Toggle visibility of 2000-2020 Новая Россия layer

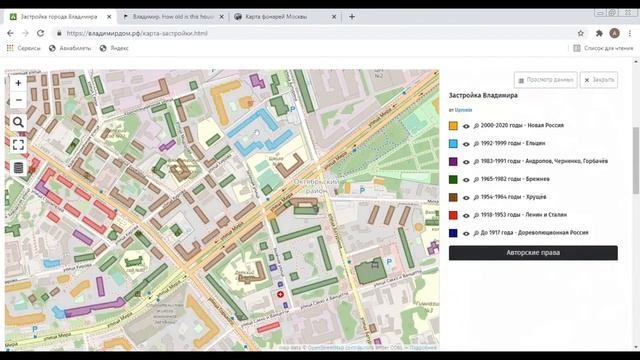click(466, 126)
